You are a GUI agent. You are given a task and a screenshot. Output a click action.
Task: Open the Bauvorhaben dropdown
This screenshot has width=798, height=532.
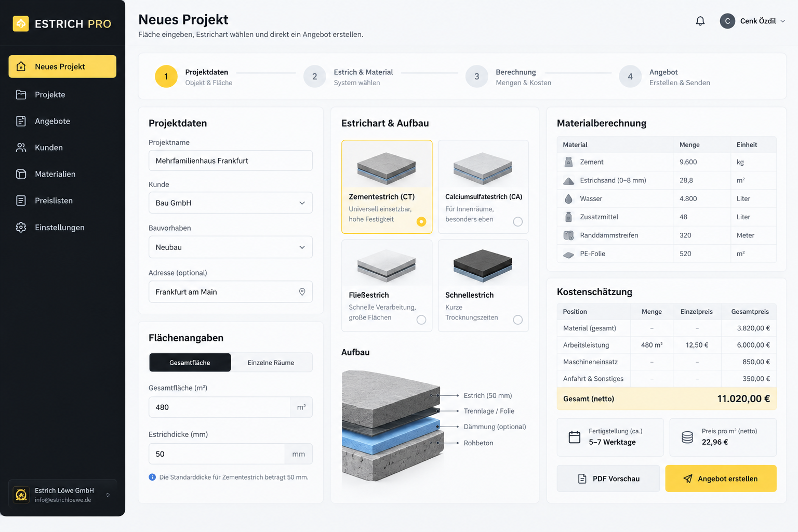tap(231, 247)
